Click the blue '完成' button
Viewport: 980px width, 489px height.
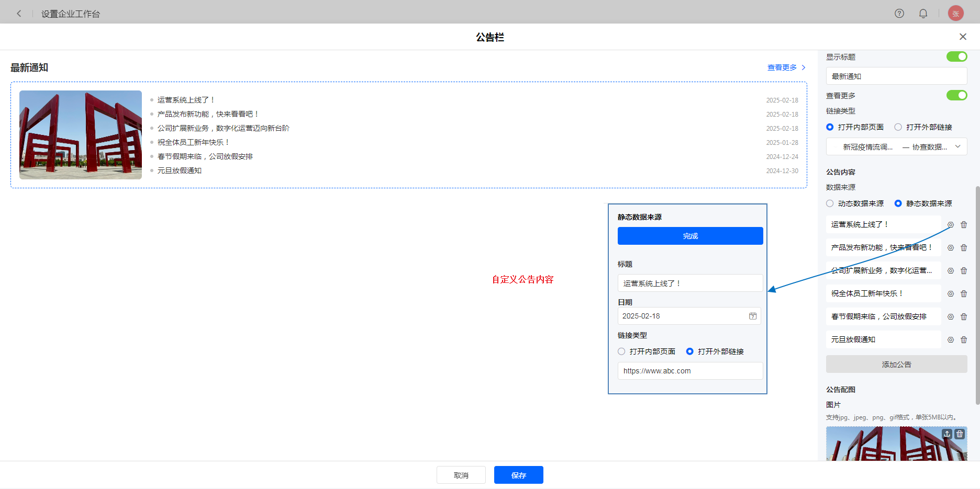click(690, 236)
